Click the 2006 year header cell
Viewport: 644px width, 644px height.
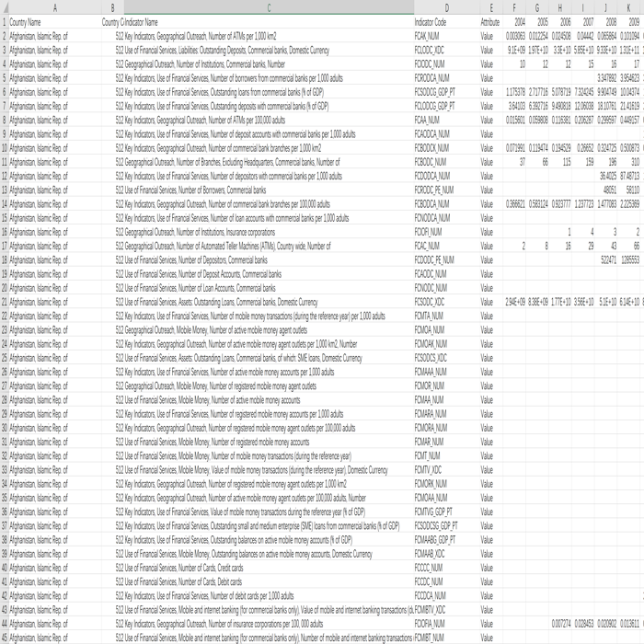pos(559,22)
